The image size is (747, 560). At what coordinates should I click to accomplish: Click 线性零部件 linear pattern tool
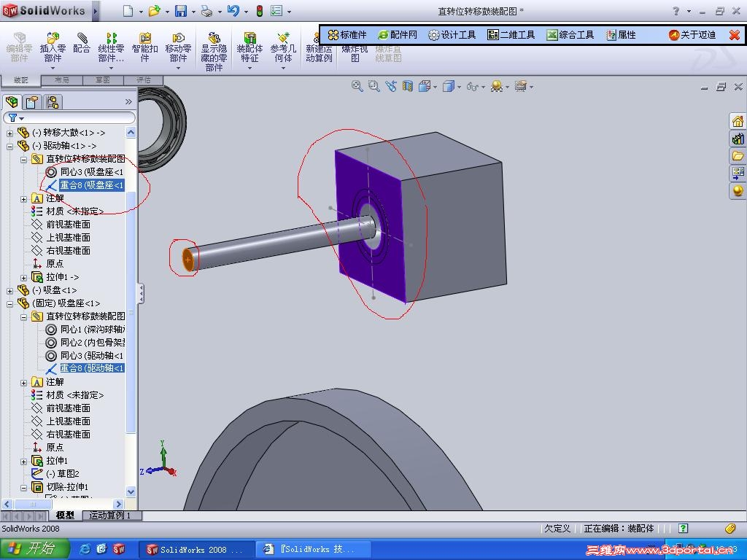111,47
